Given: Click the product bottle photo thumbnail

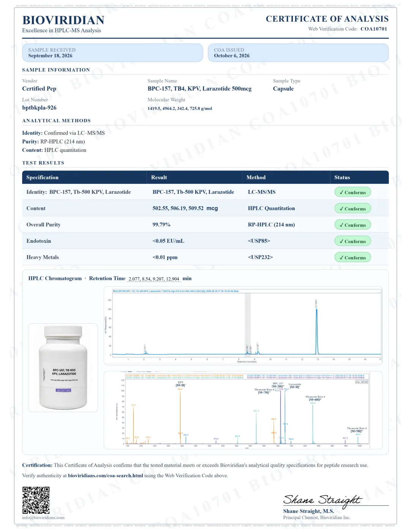Looking at the screenshot, I should click(63, 367).
